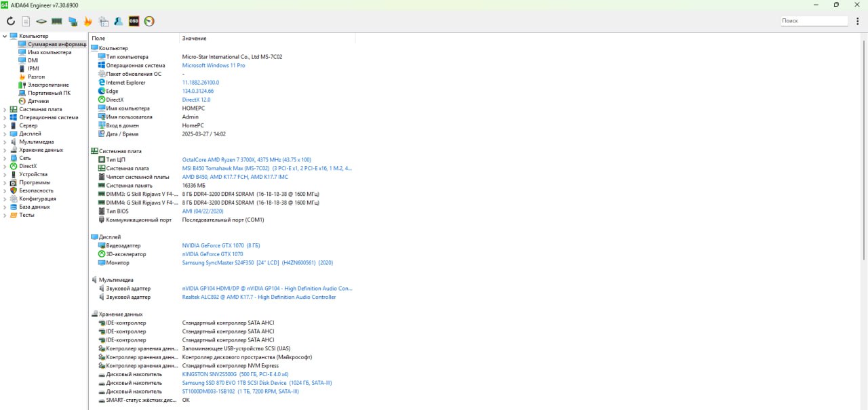Open the DirectX 12.0 value link
Screen dimensions: 868x410
(197, 100)
